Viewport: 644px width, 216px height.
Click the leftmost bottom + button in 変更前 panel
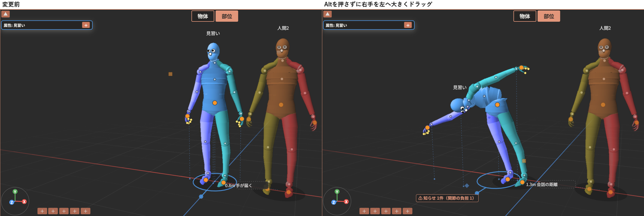point(42,211)
